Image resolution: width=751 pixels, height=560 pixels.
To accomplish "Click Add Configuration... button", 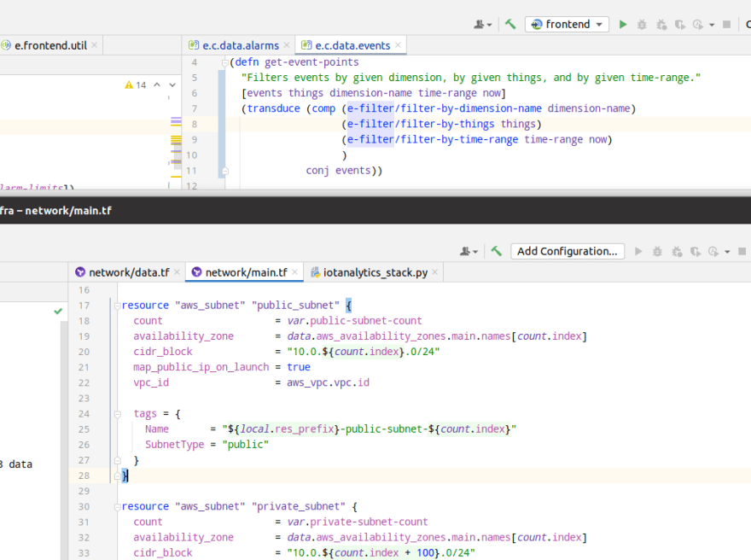I will (x=568, y=252).
